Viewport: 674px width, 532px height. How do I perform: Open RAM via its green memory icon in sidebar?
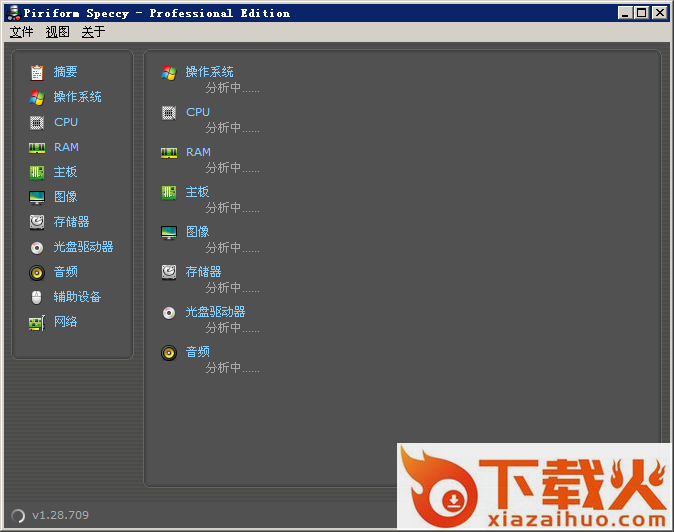pos(37,147)
